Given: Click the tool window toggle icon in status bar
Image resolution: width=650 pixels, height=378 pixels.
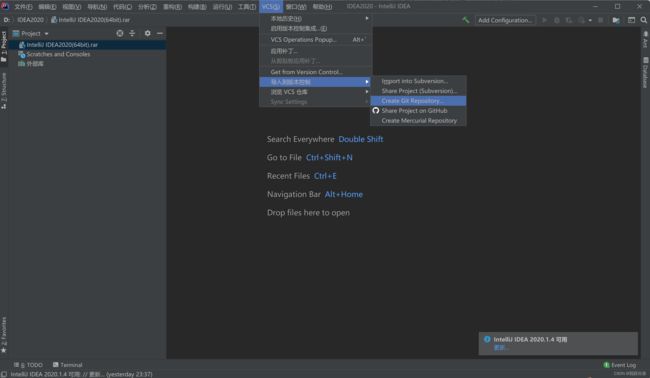Looking at the screenshot, I should pos(4,374).
